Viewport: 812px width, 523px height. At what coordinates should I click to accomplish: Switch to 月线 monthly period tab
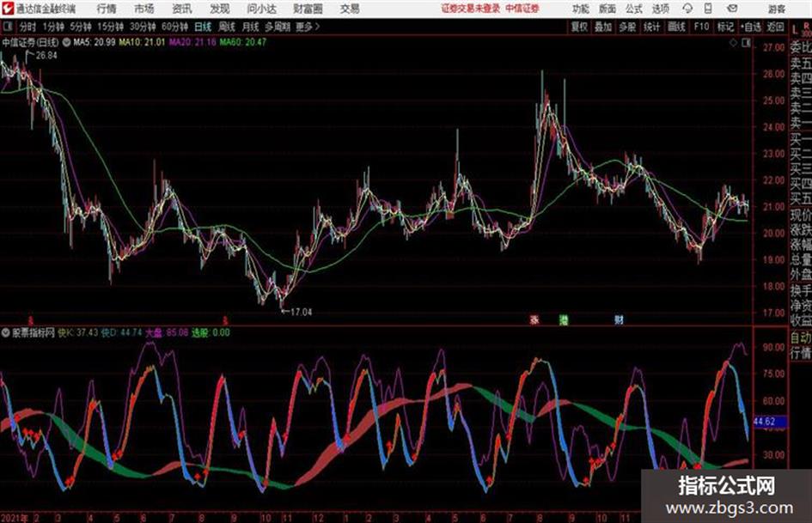[251, 27]
